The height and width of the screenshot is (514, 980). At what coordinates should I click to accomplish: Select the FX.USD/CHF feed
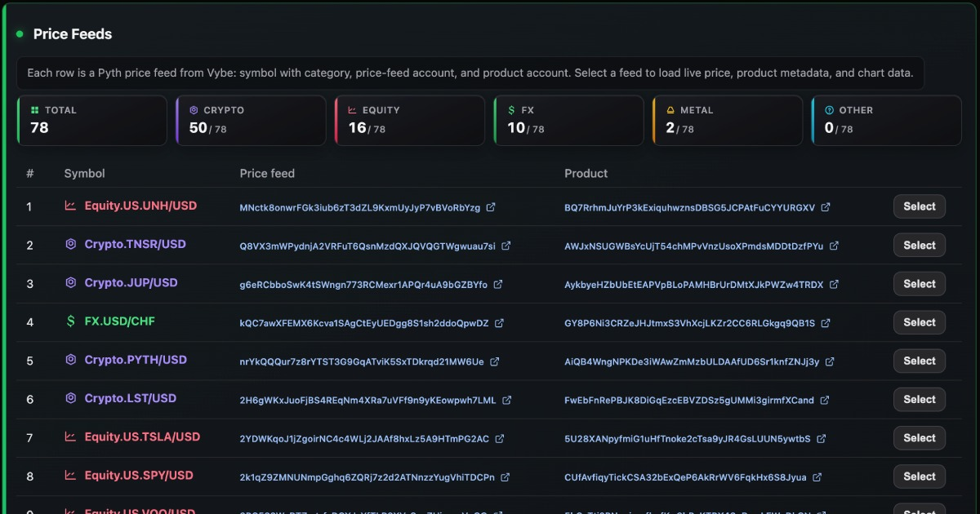coord(920,322)
